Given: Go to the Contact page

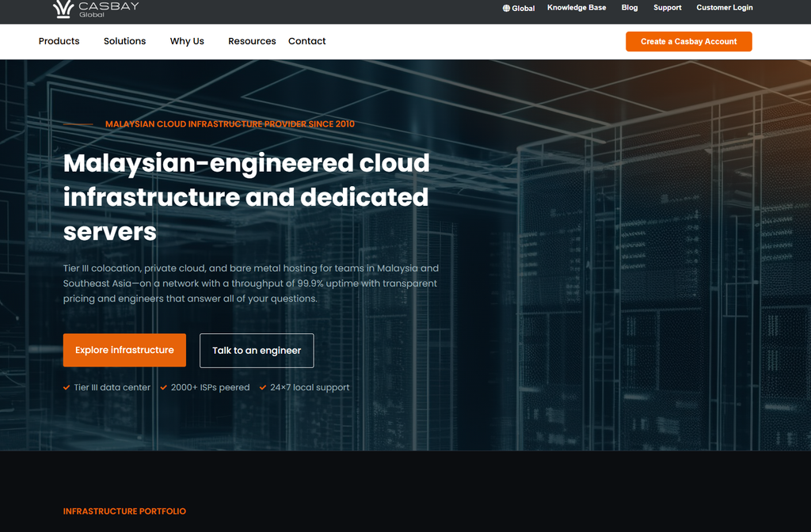Looking at the screenshot, I should [x=307, y=41].
